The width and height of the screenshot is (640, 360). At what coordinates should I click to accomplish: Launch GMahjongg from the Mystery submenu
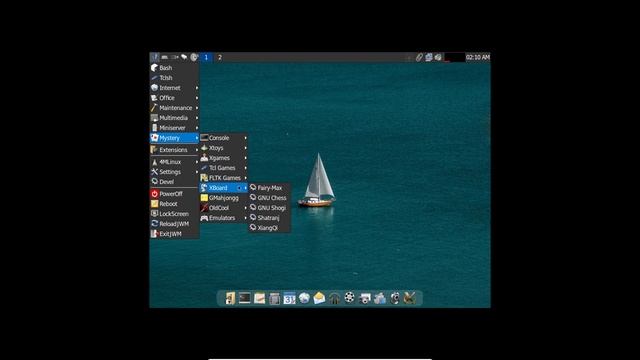click(x=224, y=198)
